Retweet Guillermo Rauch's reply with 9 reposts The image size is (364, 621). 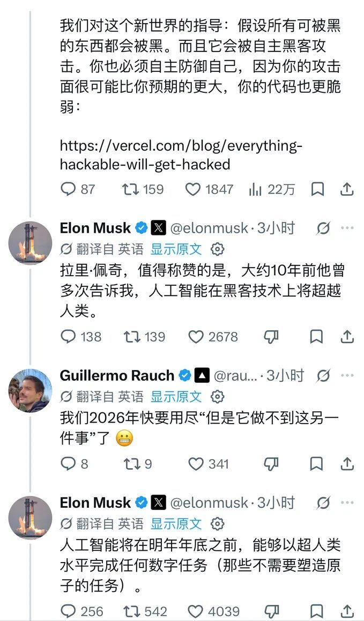pyautogui.click(x=137, y=464)
